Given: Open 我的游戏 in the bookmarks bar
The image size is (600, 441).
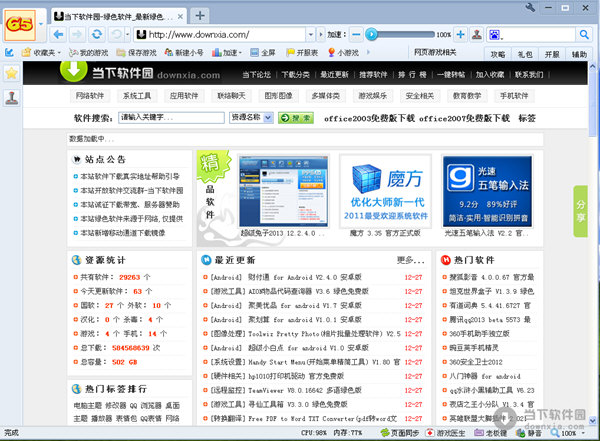Looking at the screenshot, I should [x=88, y=52].
